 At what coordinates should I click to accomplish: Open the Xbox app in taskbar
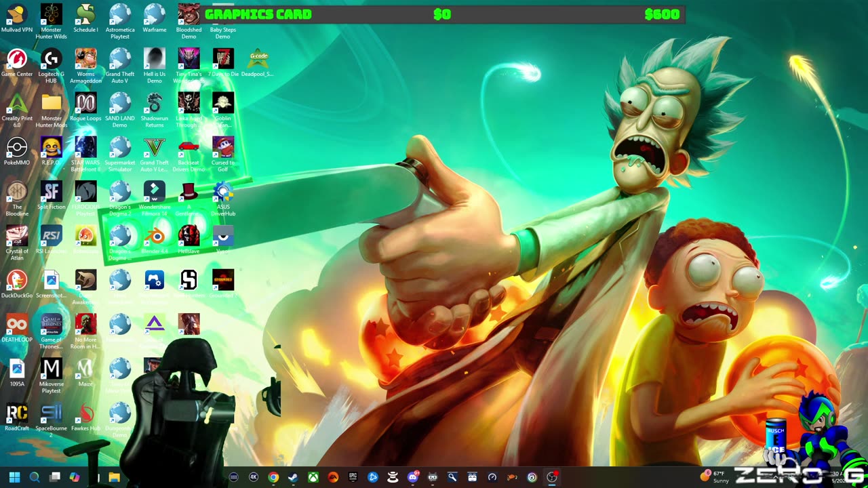point(313,477)
